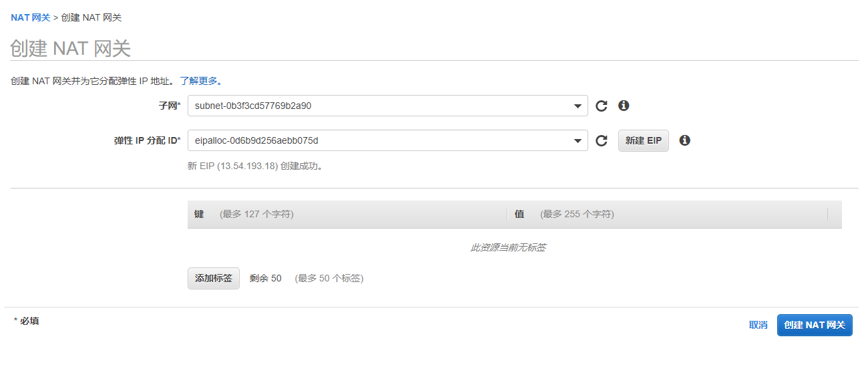This screenshot has width=868, height=375.
Task: Click the 创建 NAT 网关 page heading
Action: (x=71, y=48)
